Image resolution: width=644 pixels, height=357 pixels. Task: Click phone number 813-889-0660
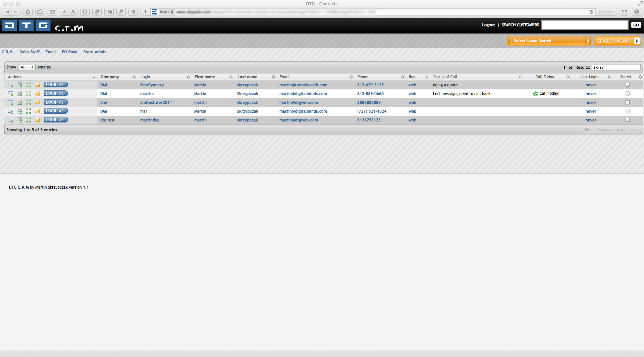coord(370,94)
